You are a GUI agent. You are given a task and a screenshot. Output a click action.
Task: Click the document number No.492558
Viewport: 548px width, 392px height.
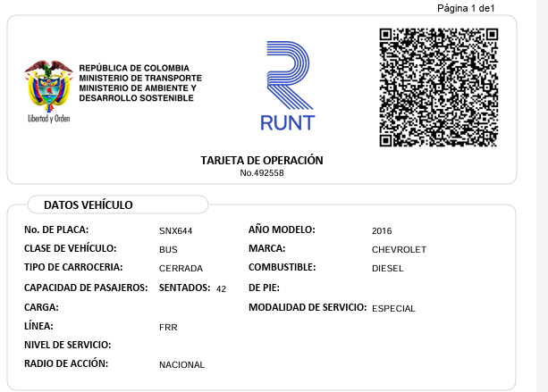tap(262, 172)
